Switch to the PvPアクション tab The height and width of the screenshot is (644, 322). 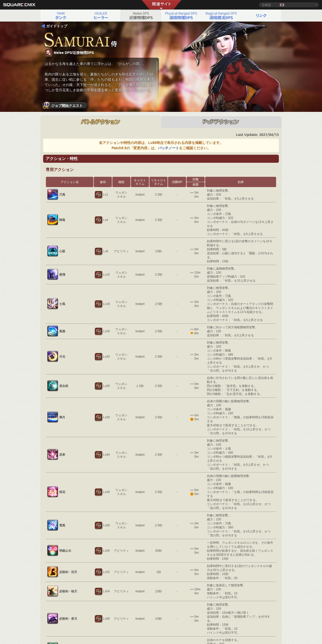point(221,122)
